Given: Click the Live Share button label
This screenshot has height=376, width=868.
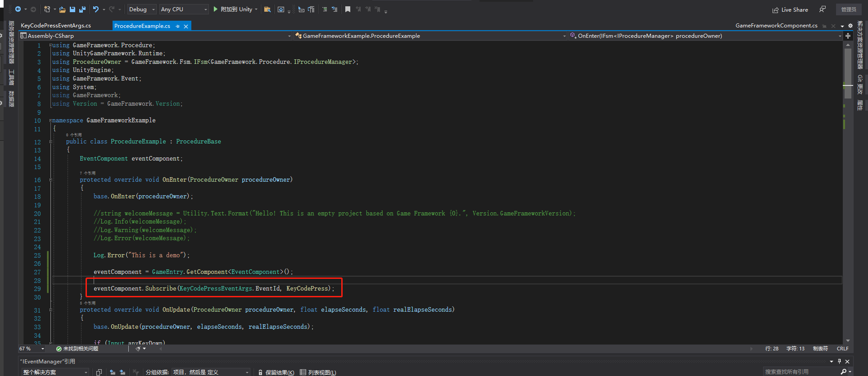Looking at the screenshot, I should [795, 10].
